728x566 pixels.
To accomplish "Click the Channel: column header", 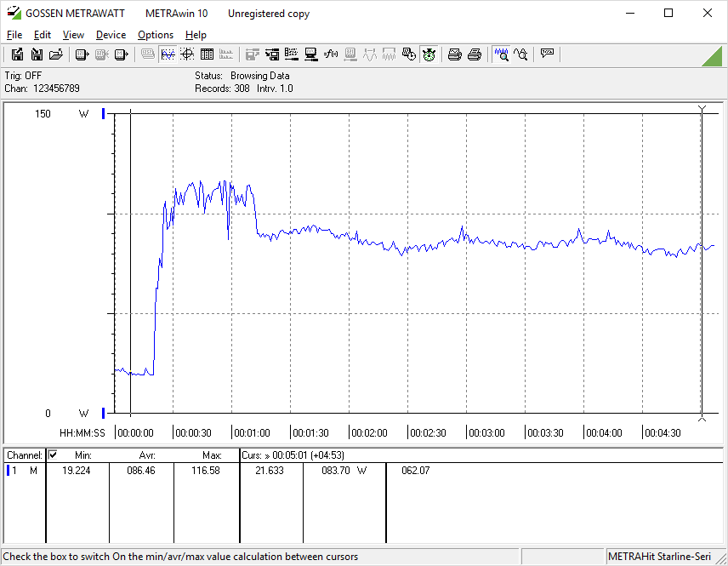I will point(25,455).
